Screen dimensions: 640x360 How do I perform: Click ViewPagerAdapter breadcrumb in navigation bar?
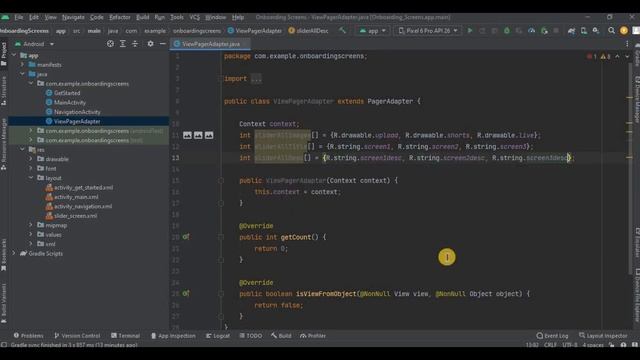coord(255,31)
